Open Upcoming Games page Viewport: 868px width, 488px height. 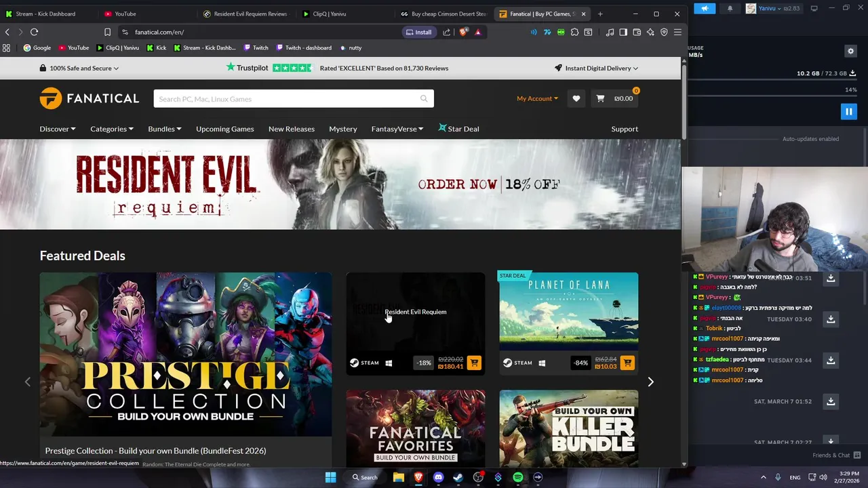pyautogui.click(x=225, y=129)
